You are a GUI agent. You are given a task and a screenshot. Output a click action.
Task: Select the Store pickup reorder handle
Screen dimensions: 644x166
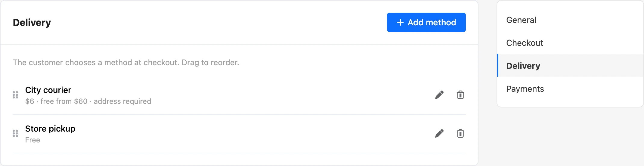[x=15, y=133]
